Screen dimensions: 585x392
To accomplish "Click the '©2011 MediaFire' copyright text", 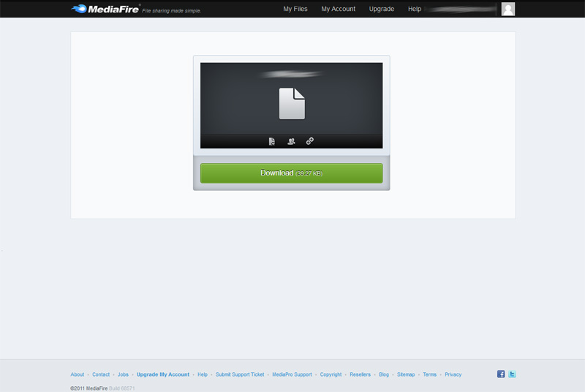I will tap(88, 388).
